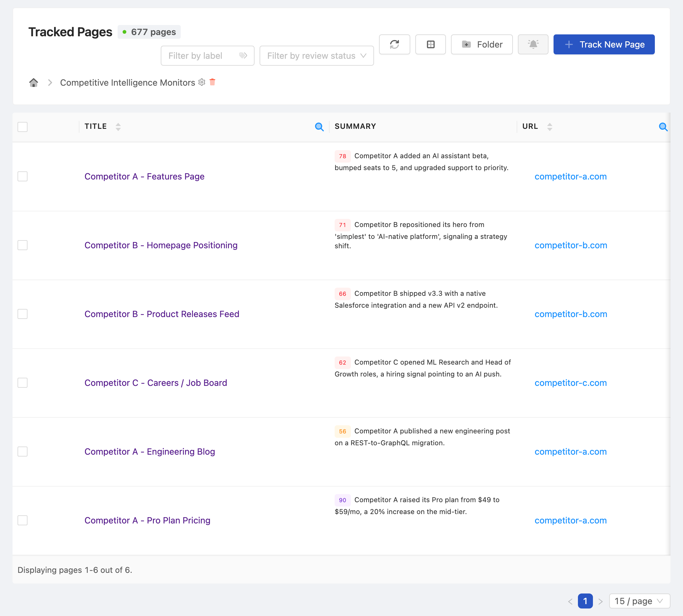Viewport: 683px width, 616px height.
Task: Go to previous page arrow
Action: point(570,601)
